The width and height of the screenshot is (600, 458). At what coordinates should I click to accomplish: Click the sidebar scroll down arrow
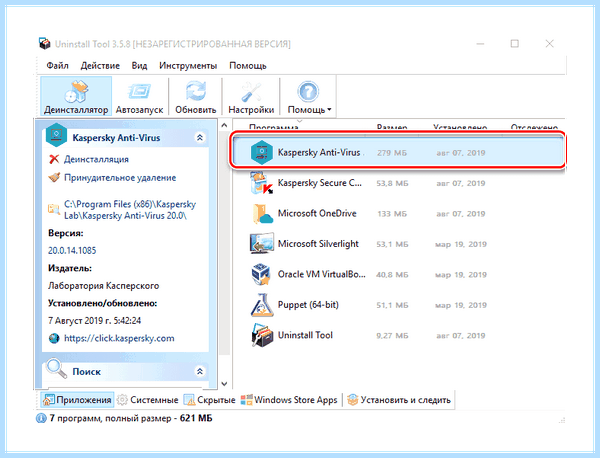[x=224, y=383]
